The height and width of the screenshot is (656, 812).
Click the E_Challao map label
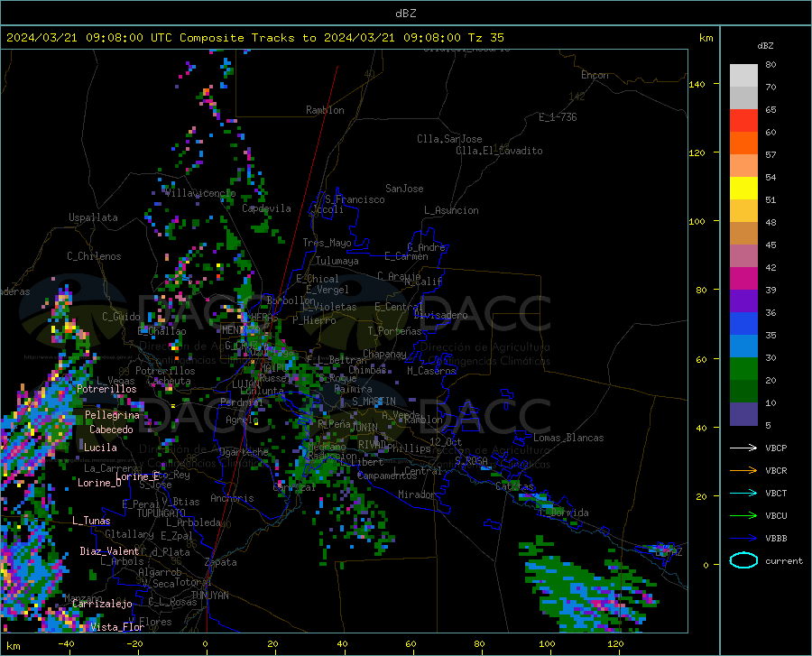click(x=161, y=331)
